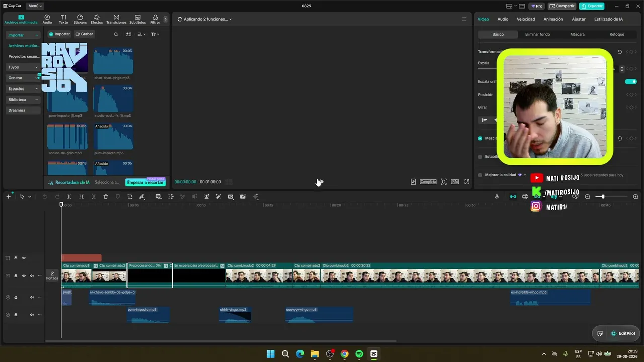Open Spotify from the taskbar

(x=359, y=354)
